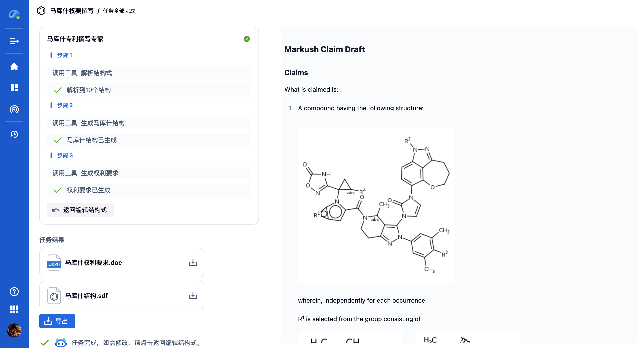The image size is (644, 348).
Task: Open the apps grid icon
Action: pyautogui.click(x=14, y=309)
